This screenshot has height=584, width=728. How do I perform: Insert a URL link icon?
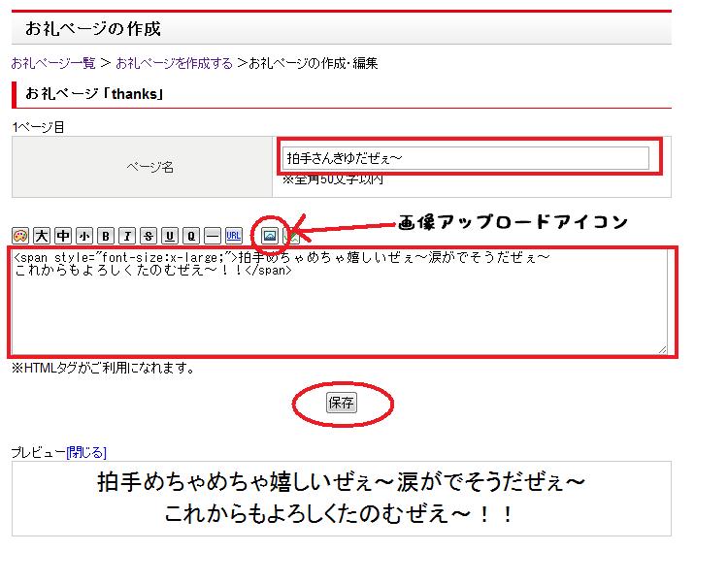coord(234,235)
